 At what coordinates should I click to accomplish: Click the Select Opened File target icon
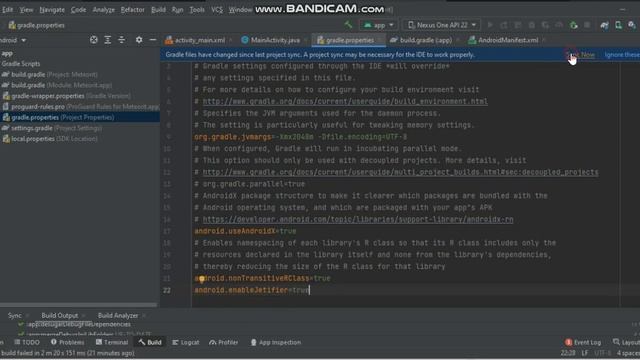click(94, 40)
